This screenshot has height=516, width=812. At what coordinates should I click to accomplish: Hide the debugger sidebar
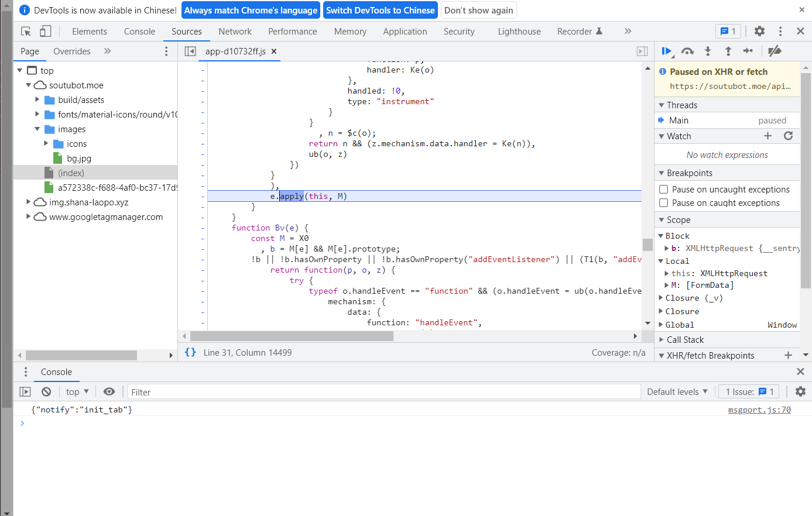click(642, 51)
